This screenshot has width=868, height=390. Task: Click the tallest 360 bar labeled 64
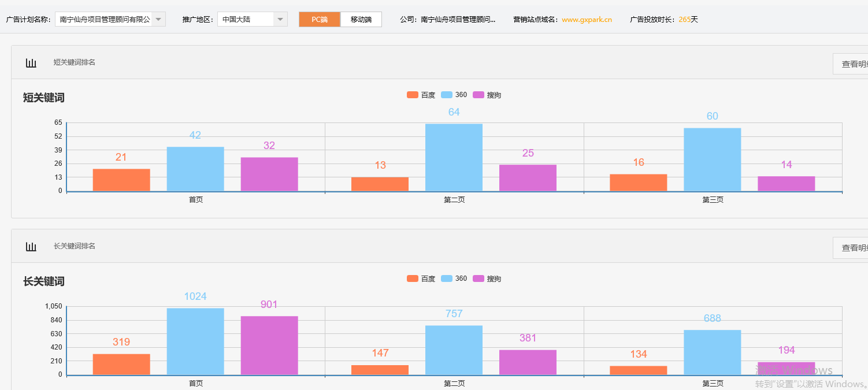coord(454,156)
